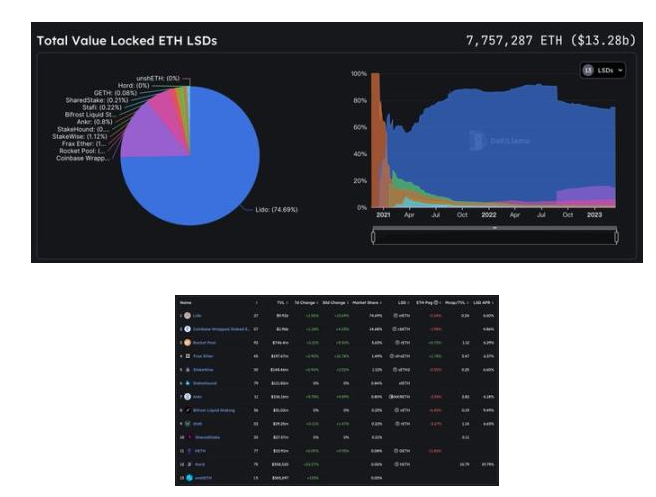Click the StakeHound logo in table
656x497 pixels.
pyautogui.click(x=187, y=383)
